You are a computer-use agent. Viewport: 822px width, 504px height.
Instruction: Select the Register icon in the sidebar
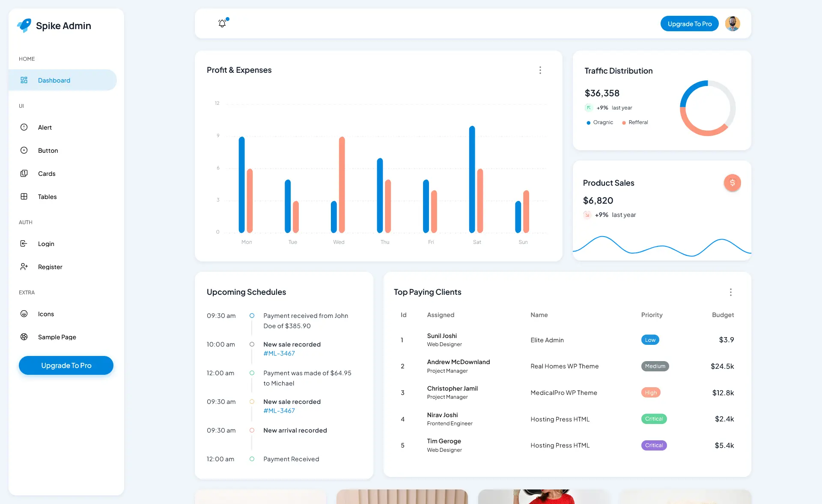[24, 267]
